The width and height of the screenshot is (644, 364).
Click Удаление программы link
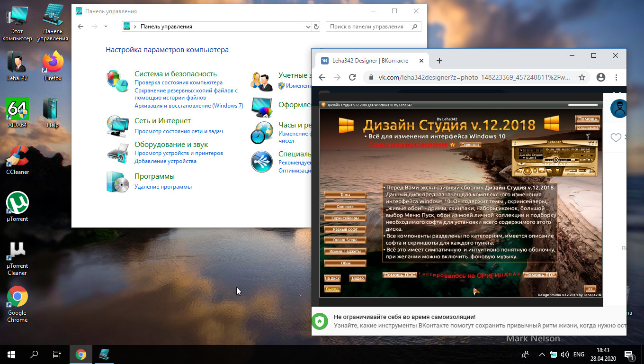163,187
